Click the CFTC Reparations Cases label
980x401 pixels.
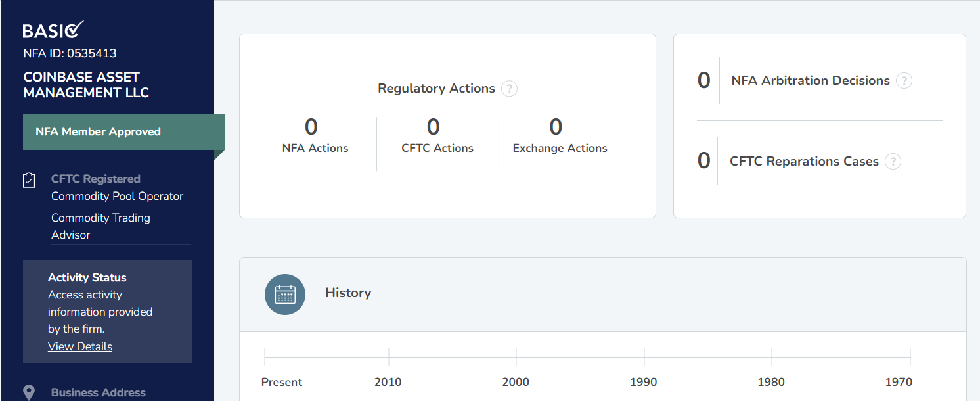coord(804,162)
